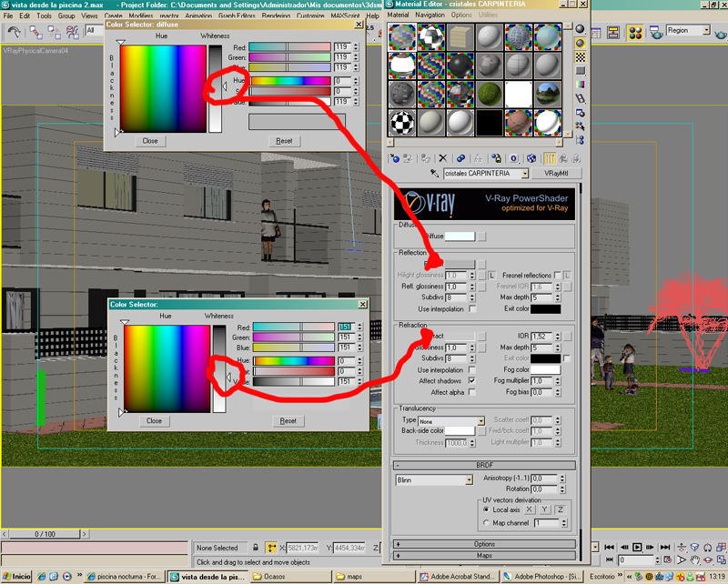Expand the Maps rollout

pyautogui.click(x=484, y=556)
